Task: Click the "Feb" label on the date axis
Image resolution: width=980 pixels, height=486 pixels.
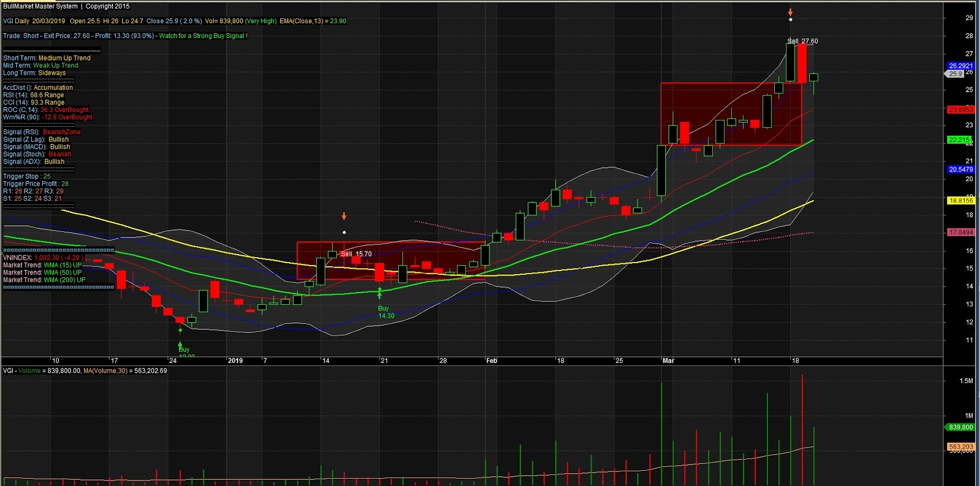Action: point(492,361)
